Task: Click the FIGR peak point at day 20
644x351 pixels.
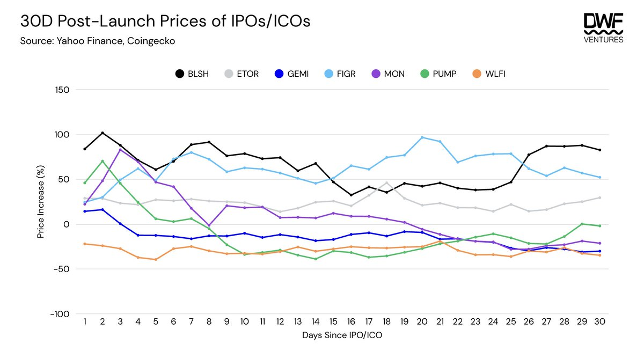Action: coord(422,137)
